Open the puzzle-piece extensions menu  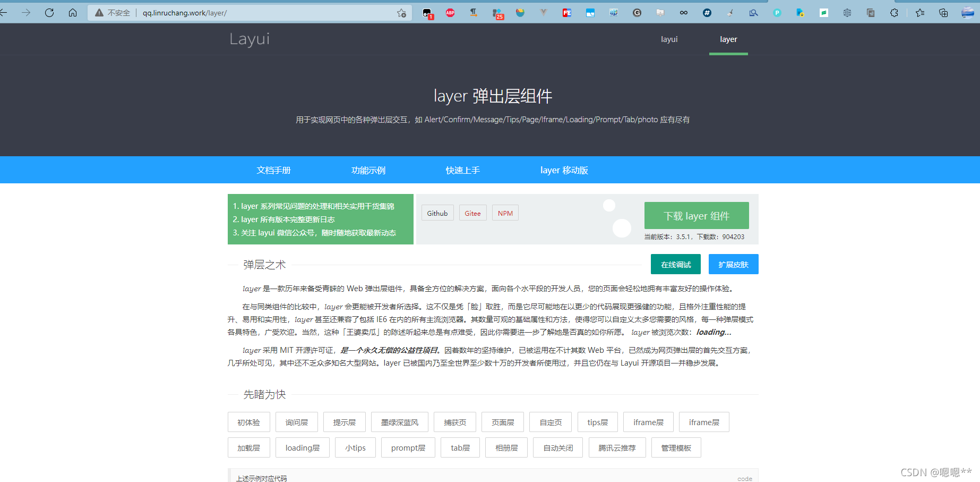pyautogui.click(x=894, y=13)
